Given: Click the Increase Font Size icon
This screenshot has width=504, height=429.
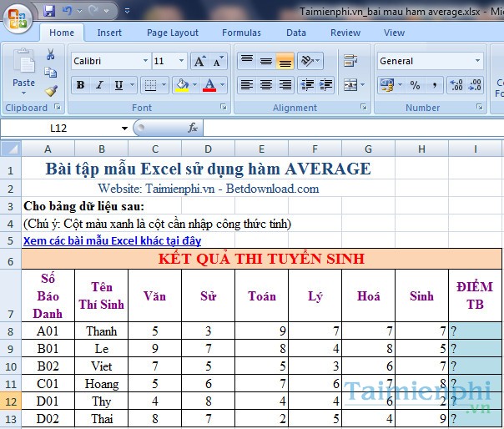Looking at the screenshot, I should pyautogui.click(x=199, y=61).
